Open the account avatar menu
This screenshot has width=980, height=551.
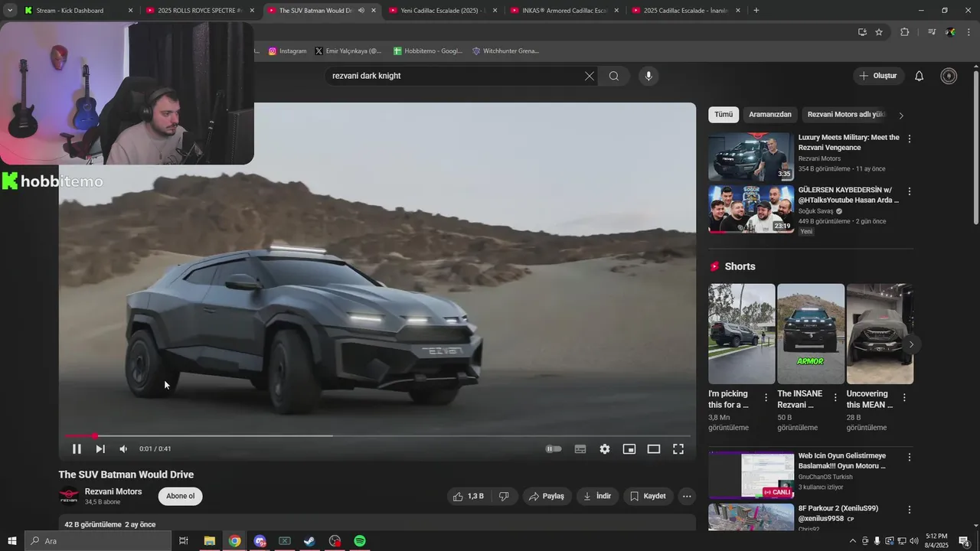click(x=949, y=76)
